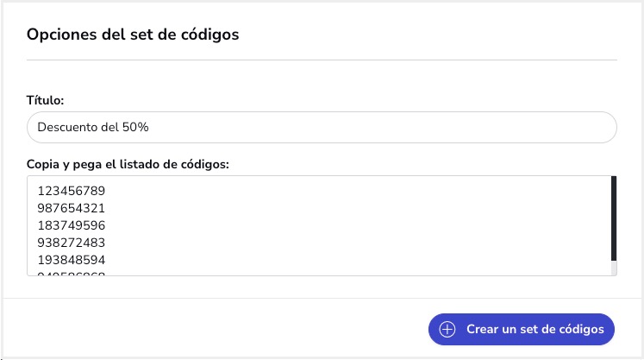The image size is (644, 360).
Task: Place cursor on code line 123456789
Action: tap(72, 191)
